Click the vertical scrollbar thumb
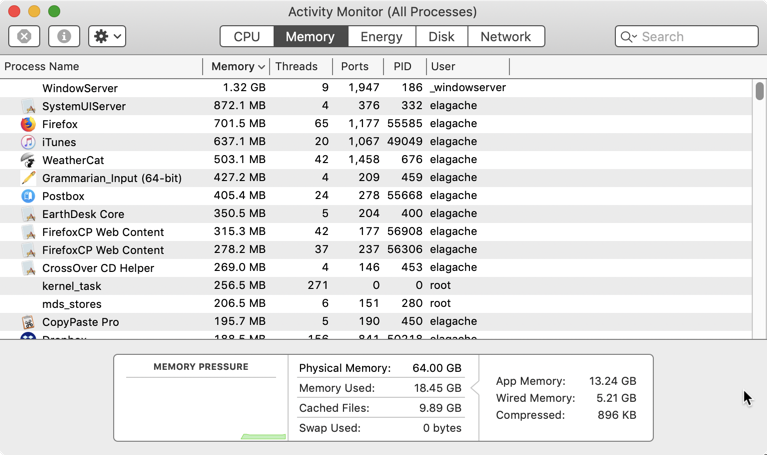Image resolution: width=767 pixels, height=455 pixels. pos(759,91)
